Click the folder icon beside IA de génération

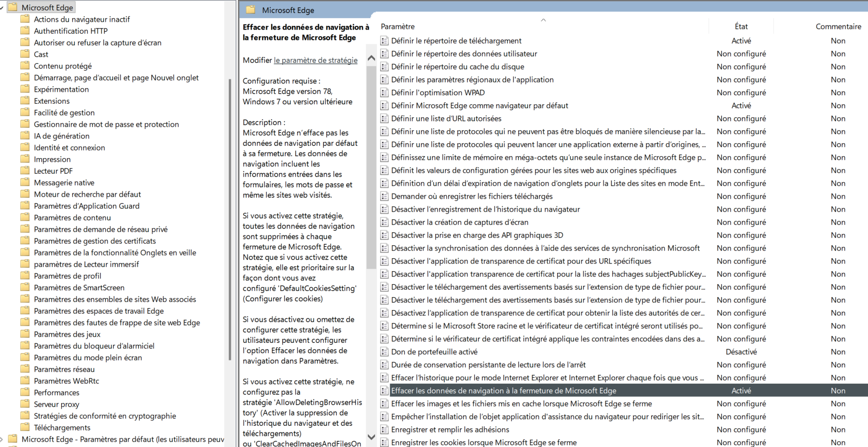(x=25, y=136)
